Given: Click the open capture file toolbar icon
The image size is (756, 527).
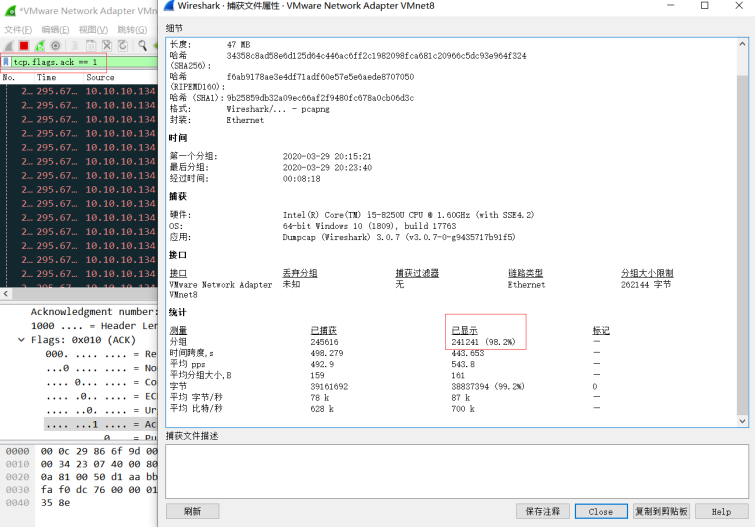Looking at the screenshot, I should [75, 46].
